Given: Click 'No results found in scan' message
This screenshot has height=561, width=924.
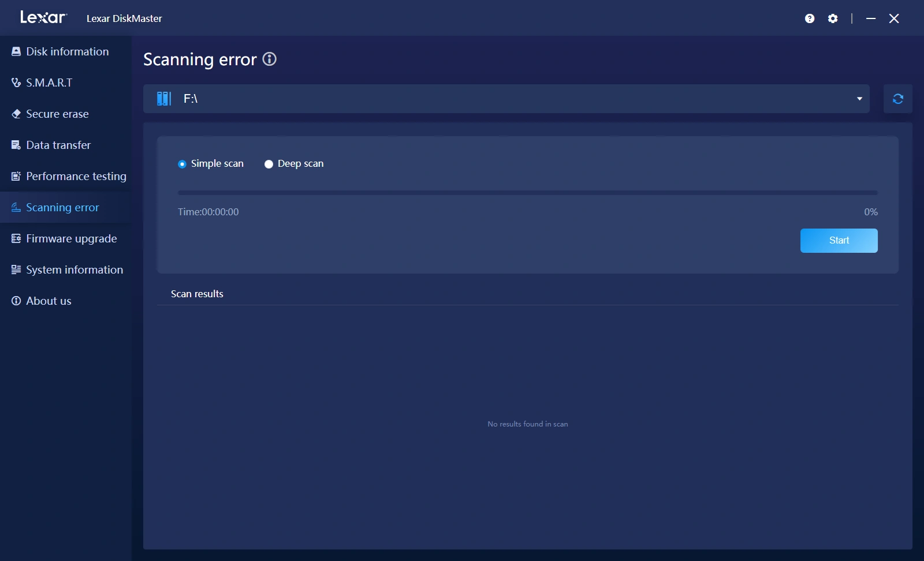Looking at the screenshot, I should click(x=528, y=424).
